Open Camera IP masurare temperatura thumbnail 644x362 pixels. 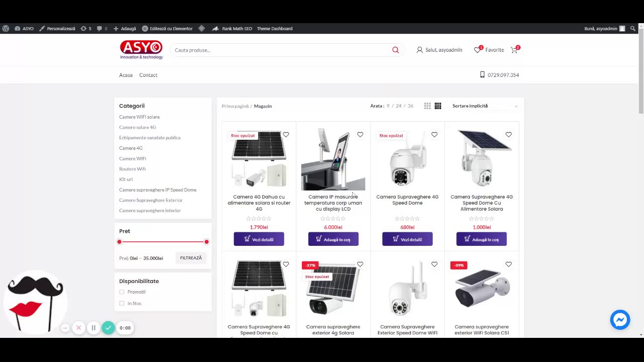click(x=333, y=159)
